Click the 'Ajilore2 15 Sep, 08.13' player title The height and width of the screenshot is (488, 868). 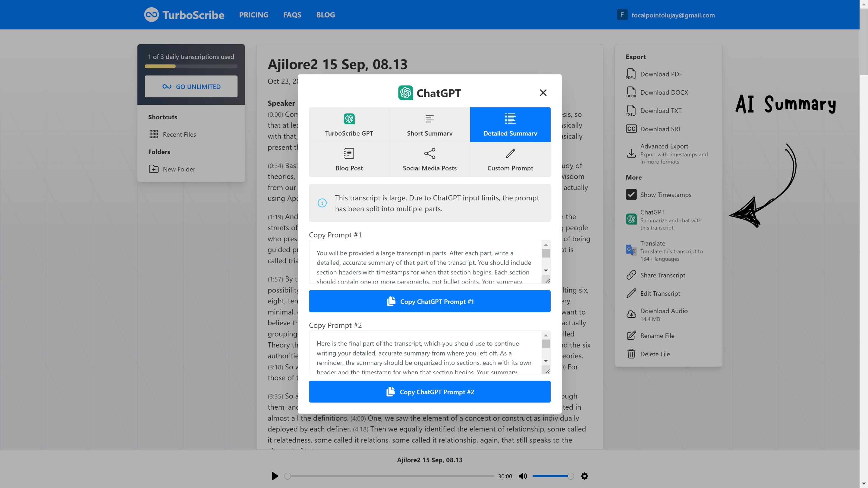coord(429,460)
